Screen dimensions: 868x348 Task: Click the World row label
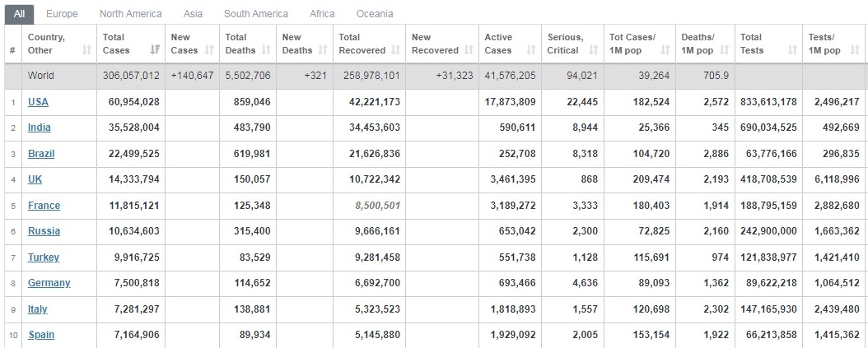tap(41, 75)
